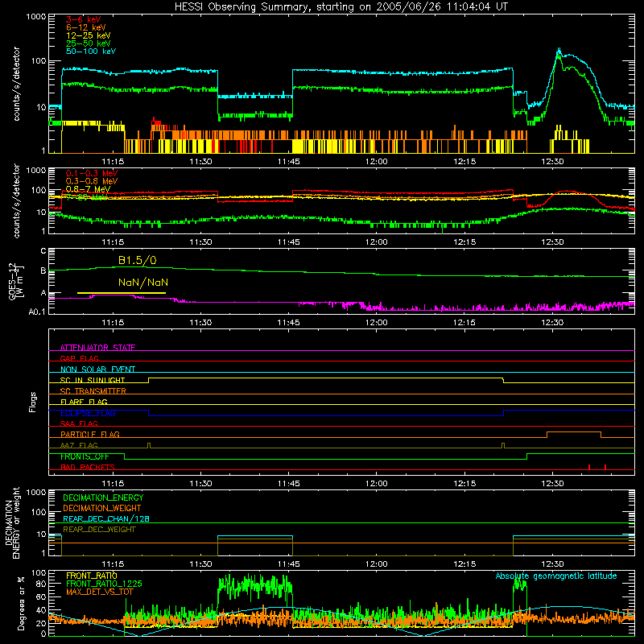644x644 pixels.
Task: Select the 3-6 keV legend label
Action: coord(84,19)
